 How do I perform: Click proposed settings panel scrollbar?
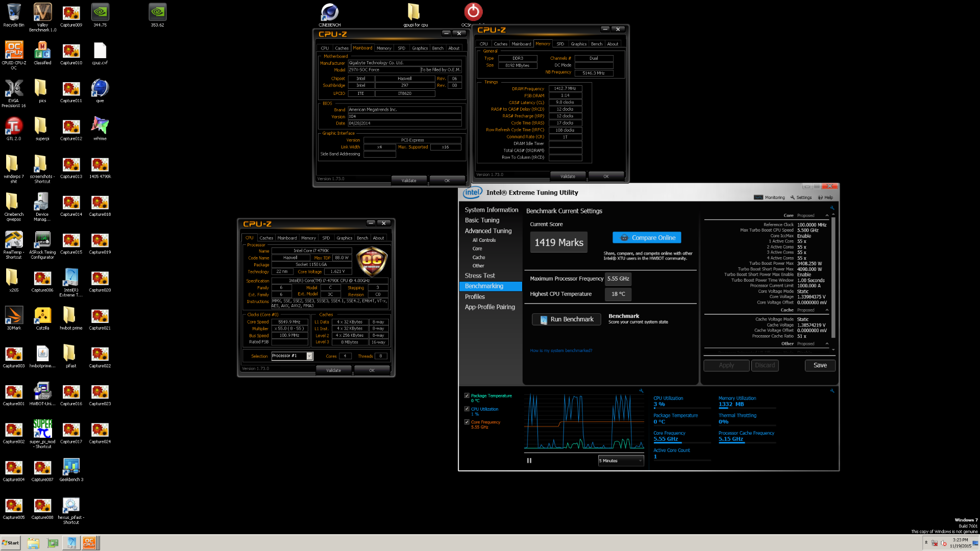pyautogui.click(x=834, y=278)
